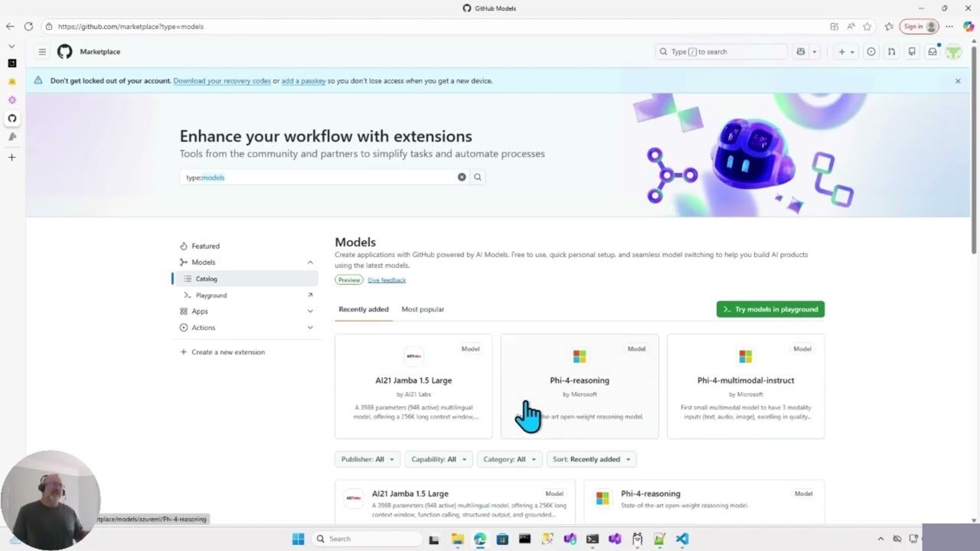Add a new vertical tab
The width and height of the screenshot is (980, 551).
click(11, 157)
